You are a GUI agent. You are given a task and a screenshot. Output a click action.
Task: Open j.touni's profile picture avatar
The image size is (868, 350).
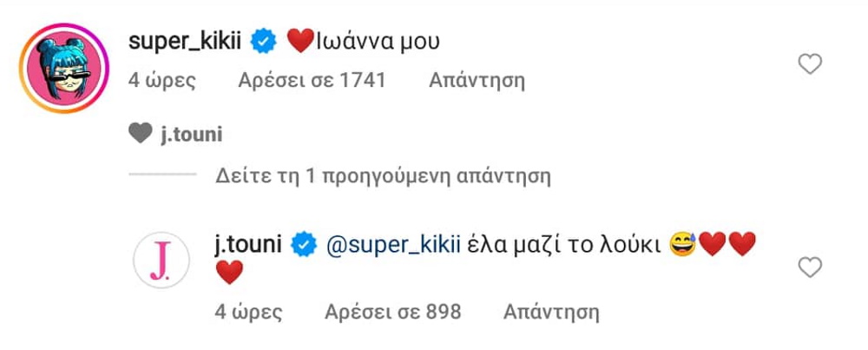pos(161,260)
